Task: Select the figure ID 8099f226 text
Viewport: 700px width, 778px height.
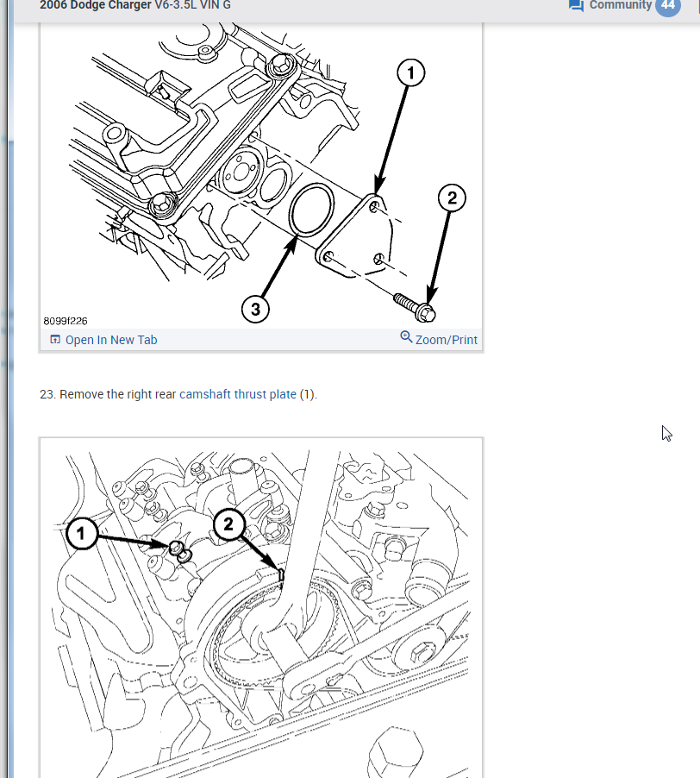Action: tap(66, 321)
